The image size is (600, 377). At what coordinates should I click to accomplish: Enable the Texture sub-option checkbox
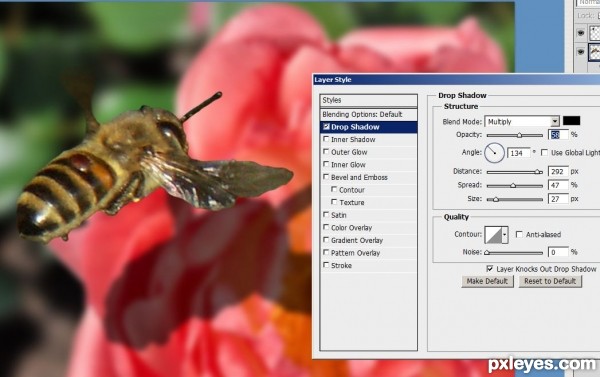pos(334,202)
